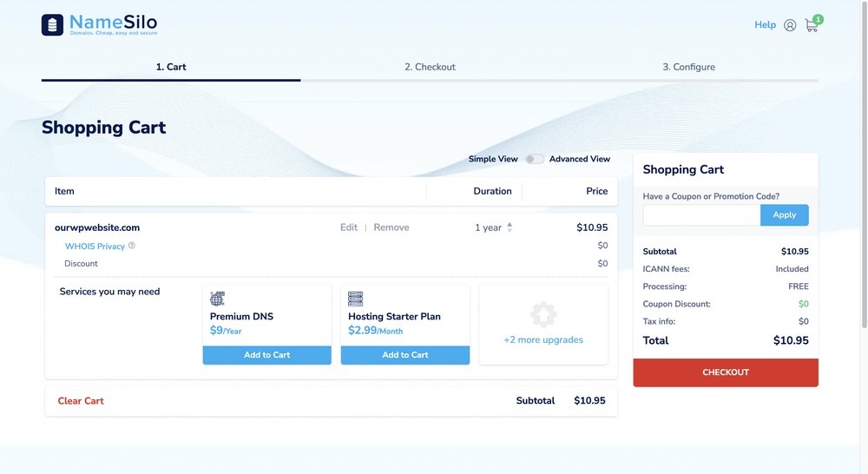Click the upgrades gear arrow icon

tap(543, 314)
